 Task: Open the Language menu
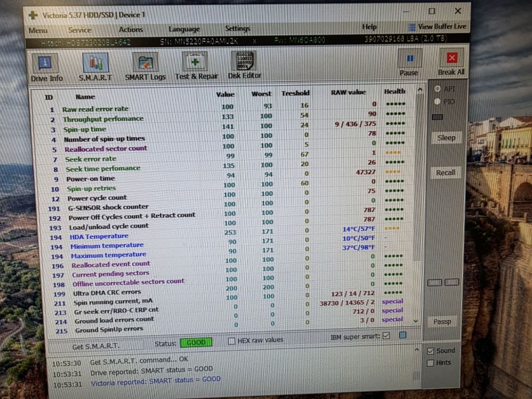[184, 29]
